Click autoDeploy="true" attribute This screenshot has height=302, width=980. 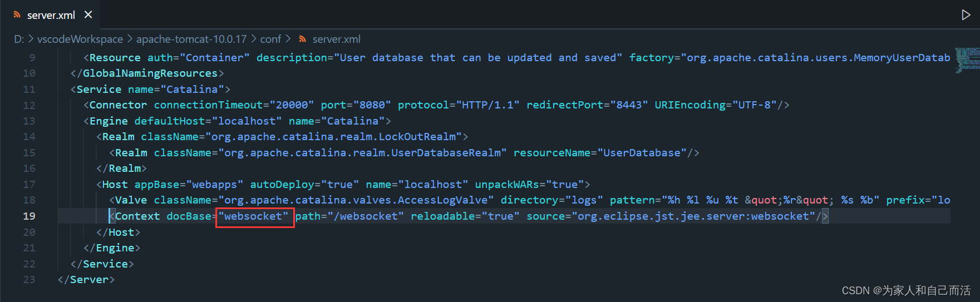click(x=304, y=185)
